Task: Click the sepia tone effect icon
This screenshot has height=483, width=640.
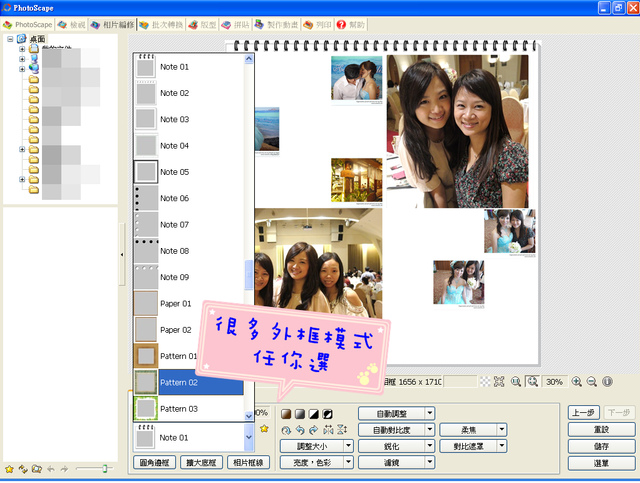Action: pos(286,414)
